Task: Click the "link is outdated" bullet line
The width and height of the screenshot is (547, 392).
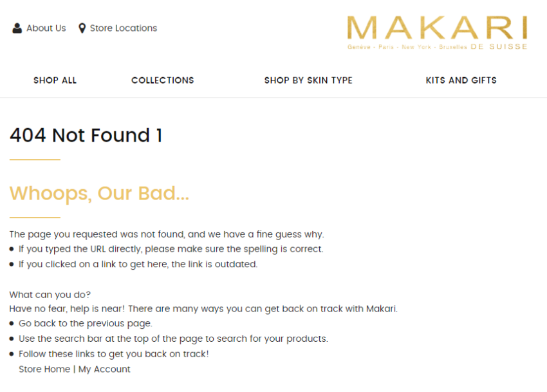Action: 138,265
